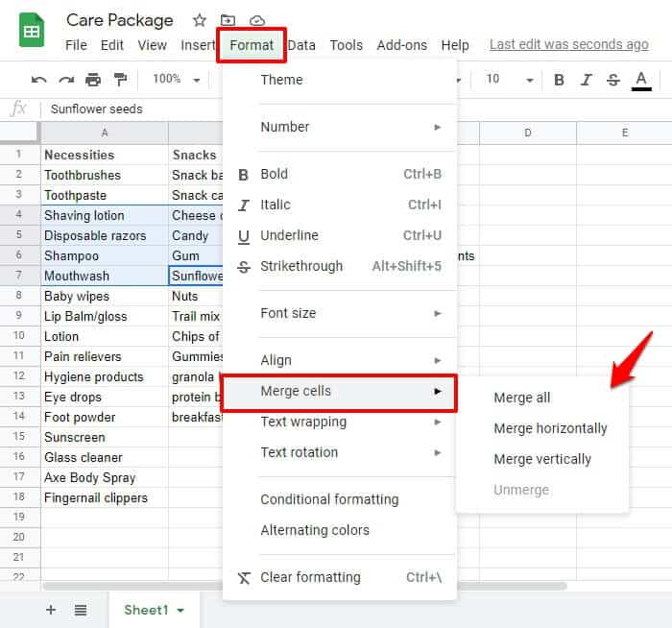Click the Fingernail clippers cell

105,497
